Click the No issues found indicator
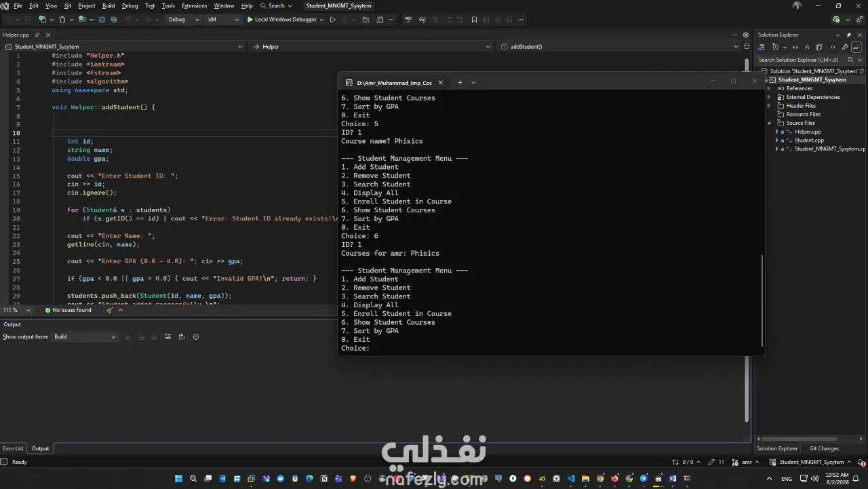Image resolution: width=868 pixels, height=489 pixels. 68,310
